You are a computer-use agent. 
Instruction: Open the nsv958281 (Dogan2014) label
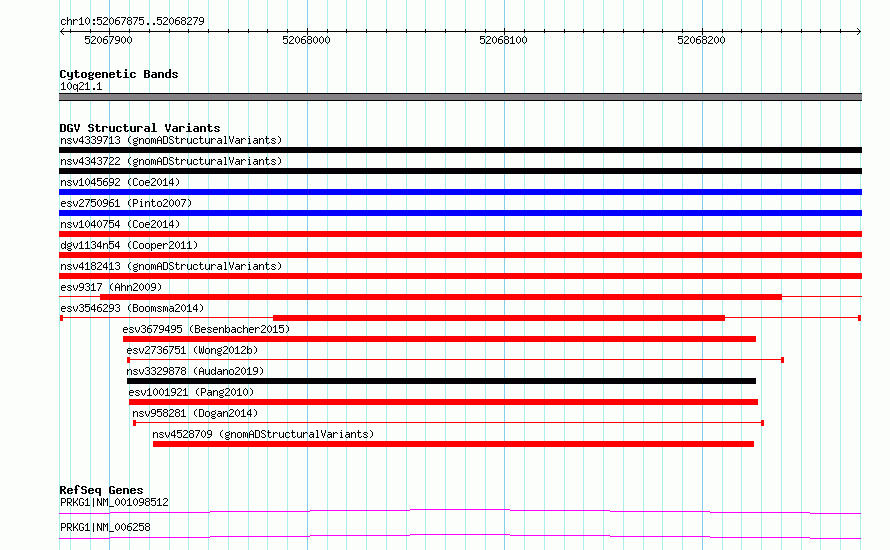point(195,413)
